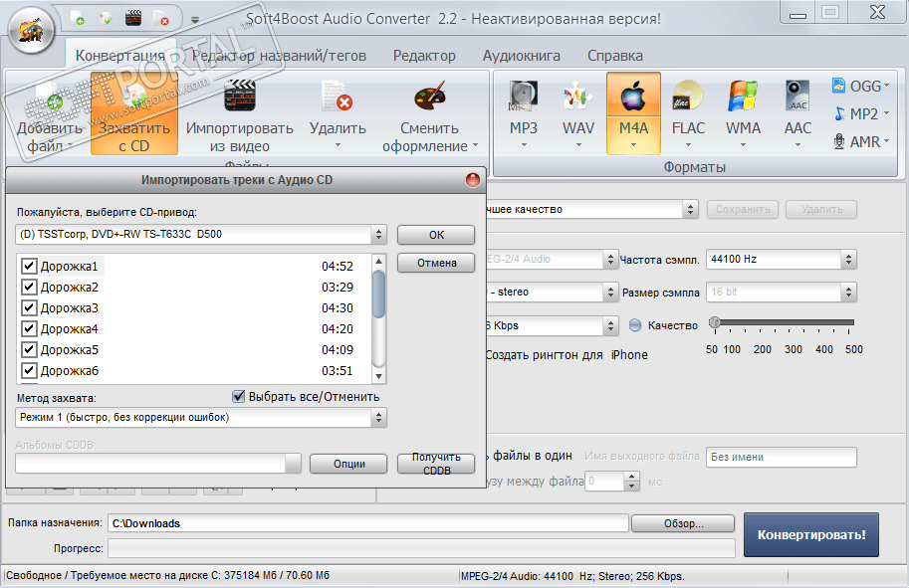Click the Отмена button

(x=436, y=263)
